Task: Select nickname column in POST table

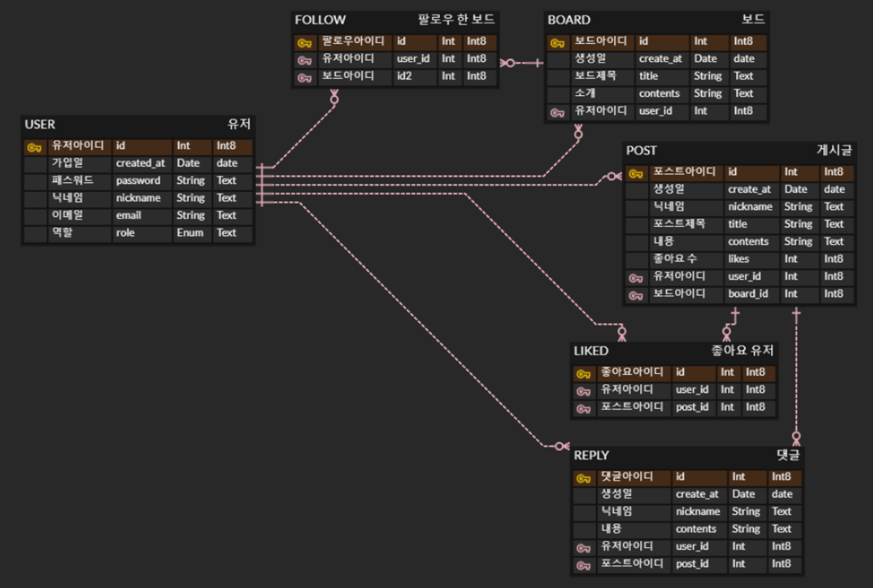Action: point(750,207)
